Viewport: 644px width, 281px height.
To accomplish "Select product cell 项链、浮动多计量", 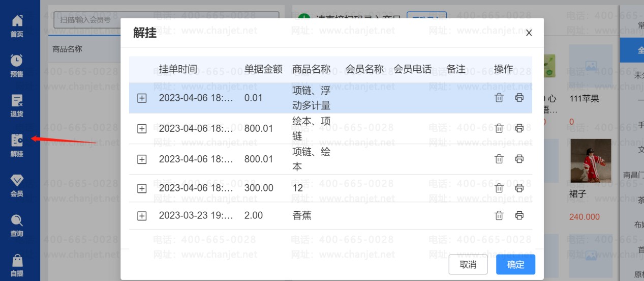I will tap(311, 98).
